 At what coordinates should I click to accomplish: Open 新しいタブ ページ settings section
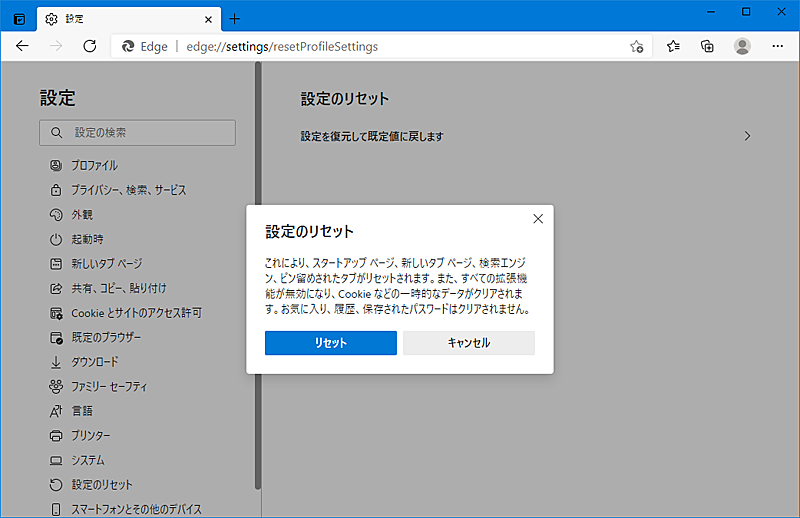click(107, 263)
